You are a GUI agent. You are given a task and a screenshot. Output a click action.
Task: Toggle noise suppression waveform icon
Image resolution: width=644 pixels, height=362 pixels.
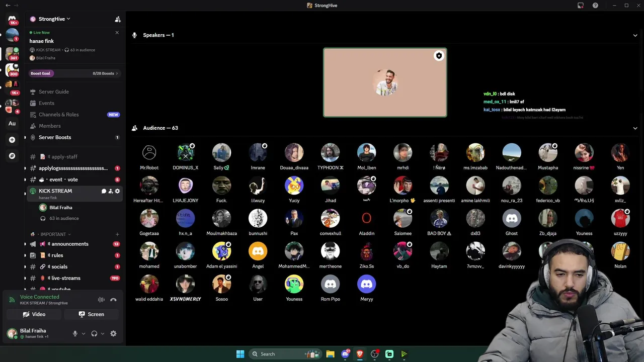point(101,300)
